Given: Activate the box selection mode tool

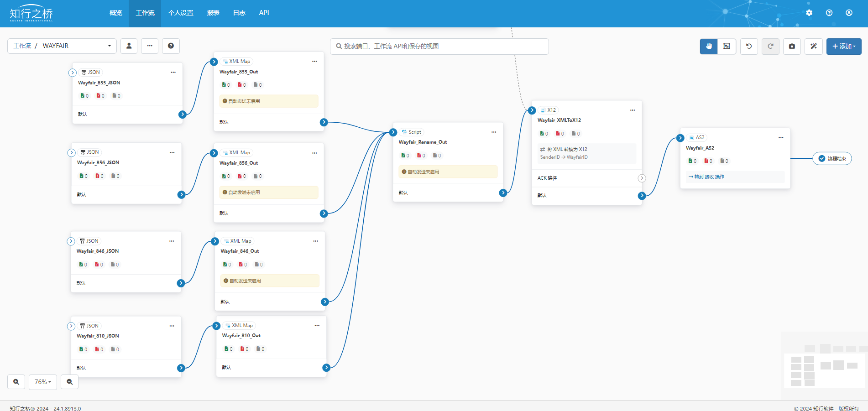Looking at the screenshot, I should tap(727, 46).
